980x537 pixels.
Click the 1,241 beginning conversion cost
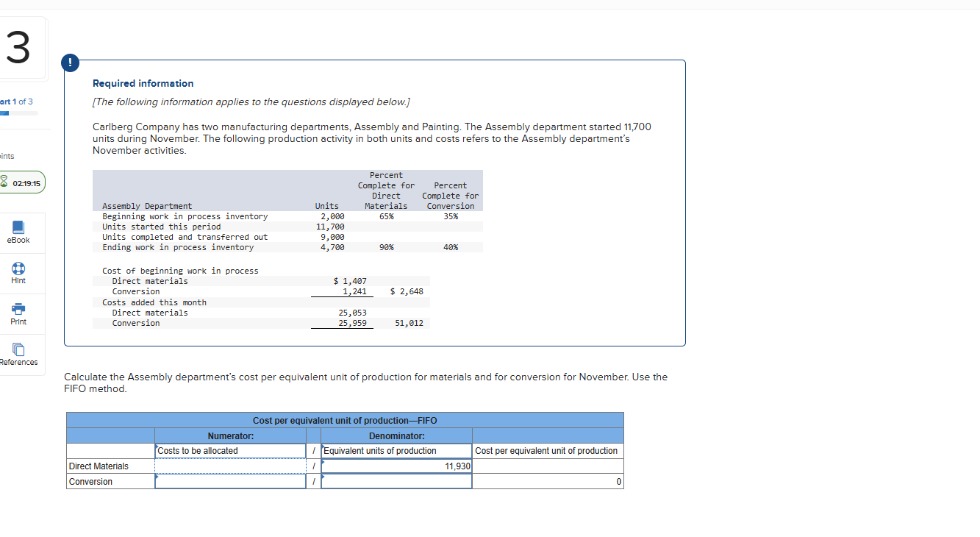(x=354, y=291)
